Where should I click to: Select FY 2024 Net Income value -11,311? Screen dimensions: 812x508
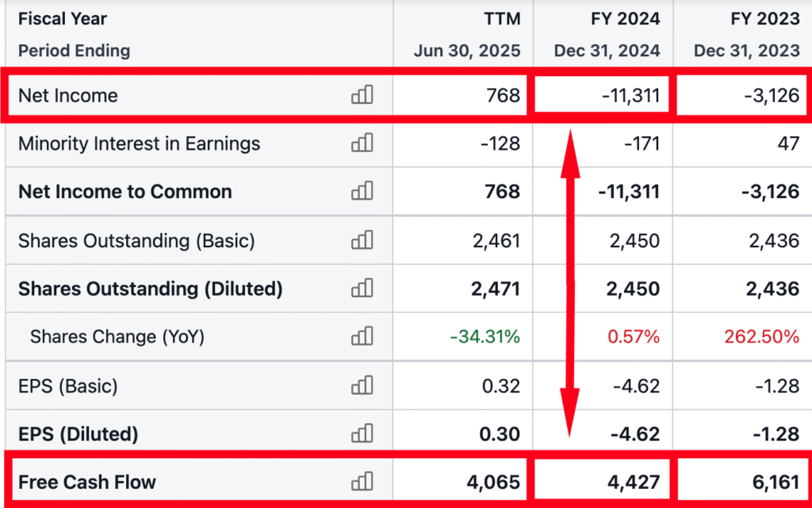tap(630, 95)
